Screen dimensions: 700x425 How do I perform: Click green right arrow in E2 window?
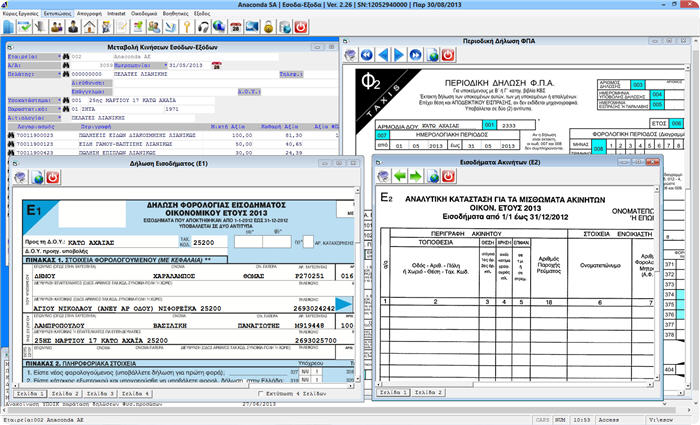click(x=416, y=176)
